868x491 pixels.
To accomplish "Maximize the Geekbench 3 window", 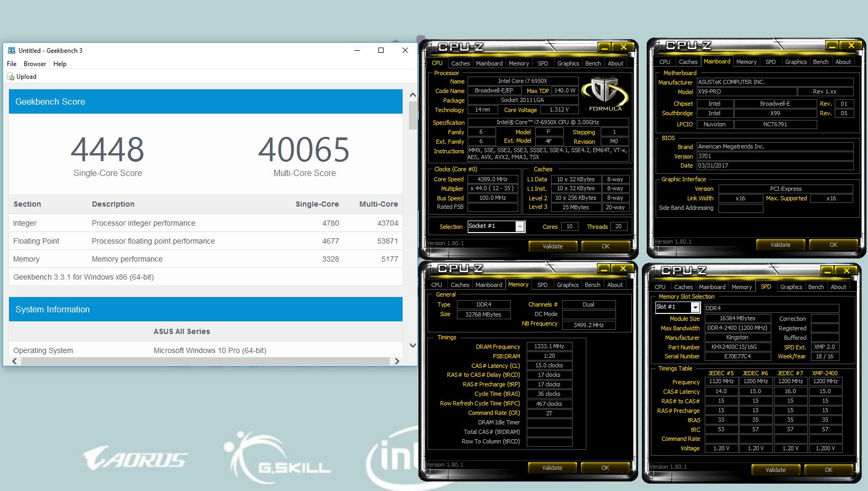I will point(381,50).
